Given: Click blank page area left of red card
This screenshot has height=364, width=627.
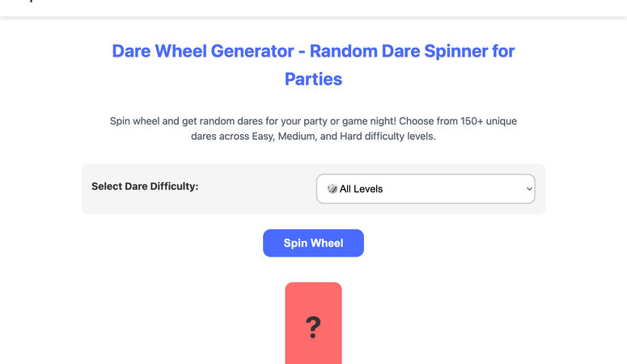Looking at the screenshot, I should pos(162,324).
